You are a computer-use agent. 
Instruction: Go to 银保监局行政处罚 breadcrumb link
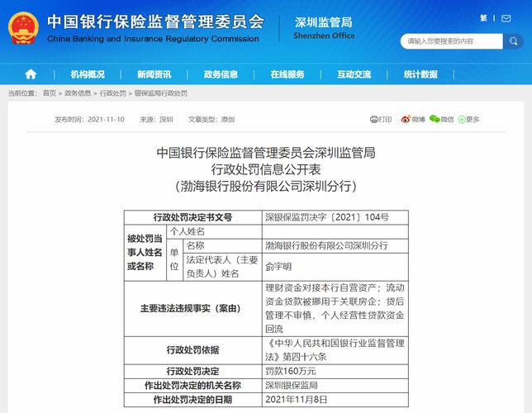pyautogui.click(x=161, y=93)
